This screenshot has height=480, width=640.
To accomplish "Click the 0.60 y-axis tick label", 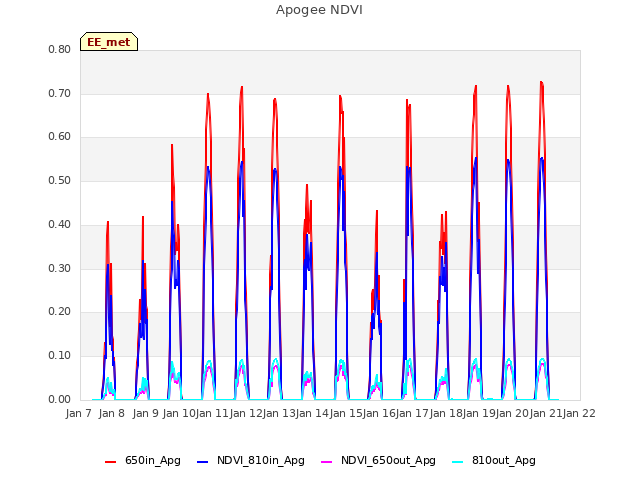I will coord(60,137).
